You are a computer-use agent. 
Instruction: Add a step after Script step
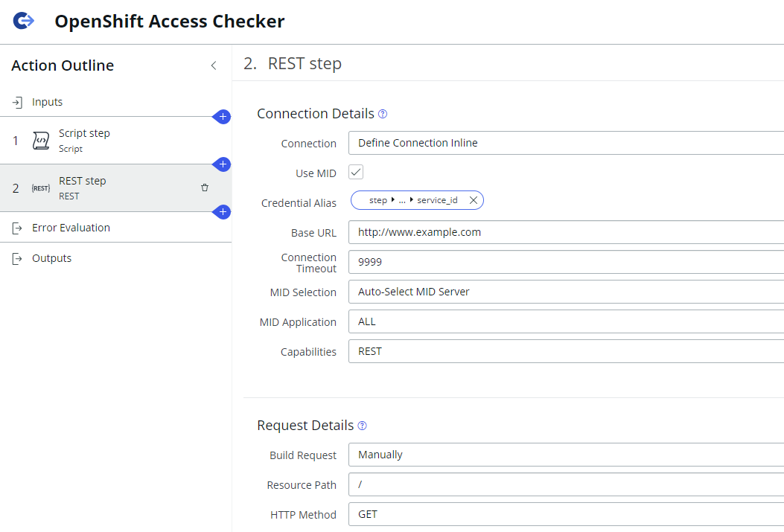(223, 164)
